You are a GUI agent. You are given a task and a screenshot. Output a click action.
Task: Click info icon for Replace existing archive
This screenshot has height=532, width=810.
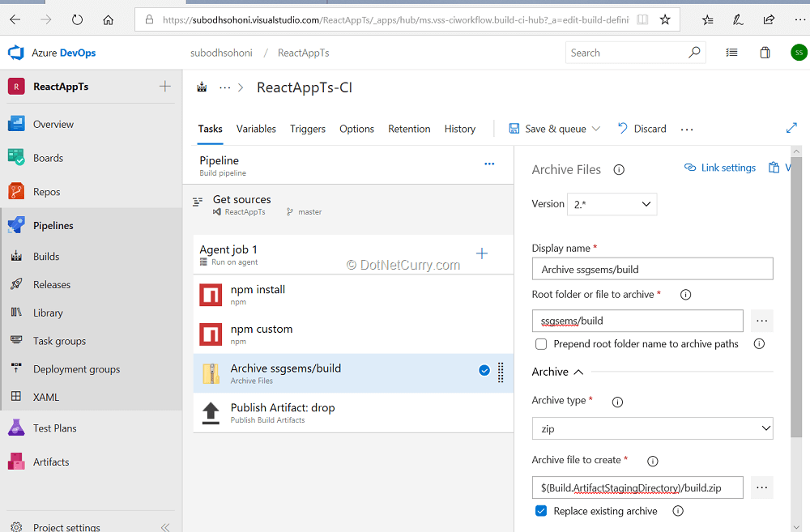[x=678, y=511]
